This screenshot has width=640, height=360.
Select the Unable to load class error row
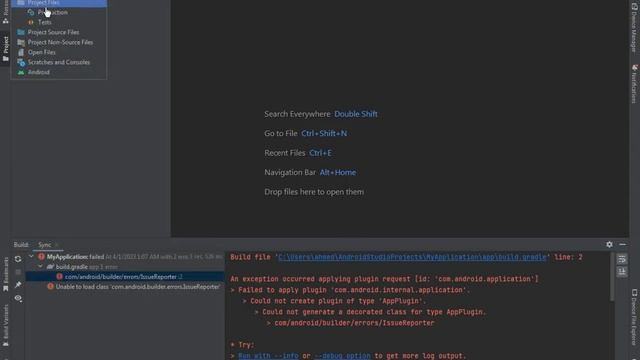click(125, 287)
